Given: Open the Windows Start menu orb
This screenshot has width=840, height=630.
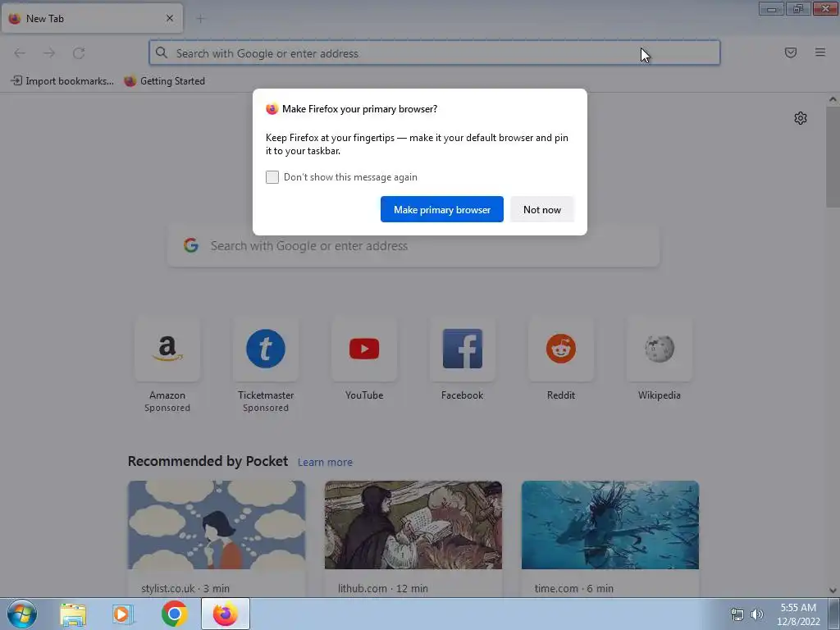Looking at the screenshot, I should click(x=22, y=614).
